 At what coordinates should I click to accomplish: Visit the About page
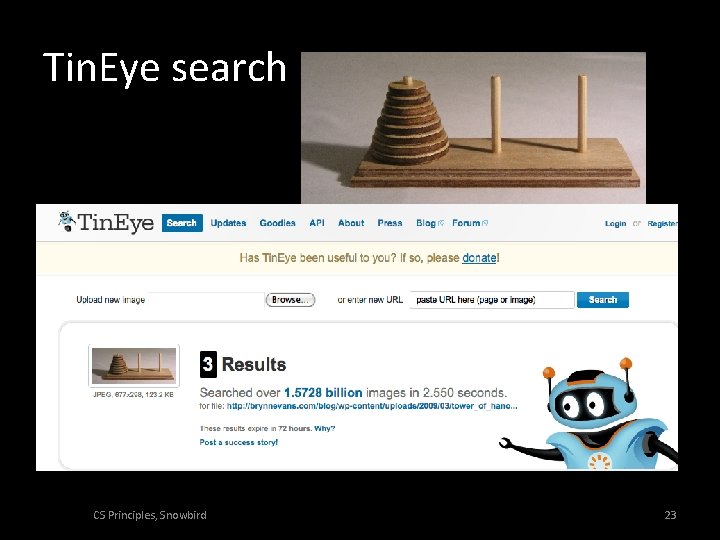[x=351, y=223]
